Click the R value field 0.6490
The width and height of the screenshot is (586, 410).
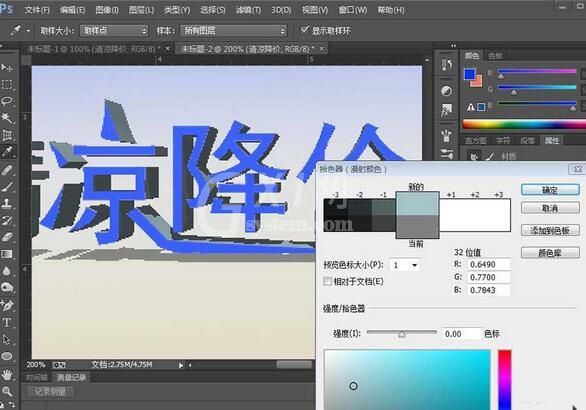pos(489,265)
